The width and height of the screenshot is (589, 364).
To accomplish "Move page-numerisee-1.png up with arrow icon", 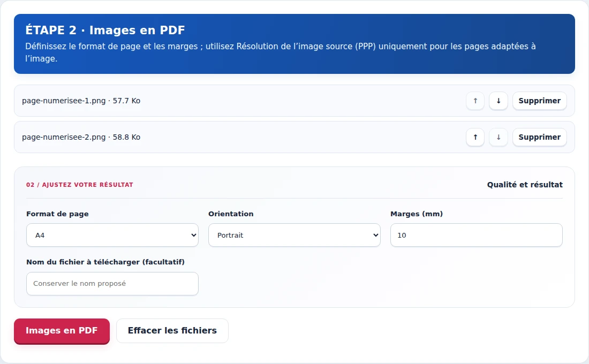I will pyautogui.click(x=475, y=101).
